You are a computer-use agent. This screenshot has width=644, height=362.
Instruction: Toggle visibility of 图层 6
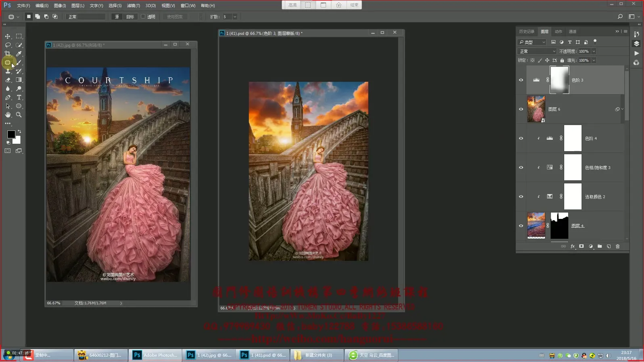click(x=521, y=109)
